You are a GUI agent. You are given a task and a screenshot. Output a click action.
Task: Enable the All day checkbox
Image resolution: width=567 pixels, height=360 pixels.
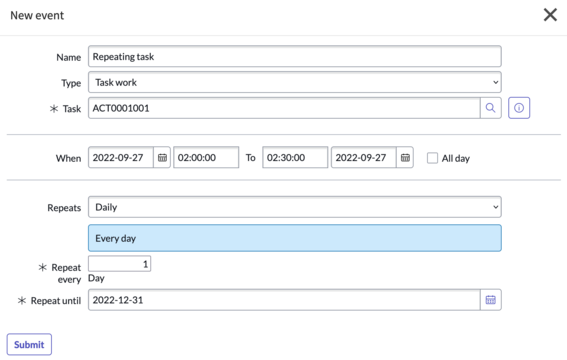pyautogui.click(x=432, y=158)
